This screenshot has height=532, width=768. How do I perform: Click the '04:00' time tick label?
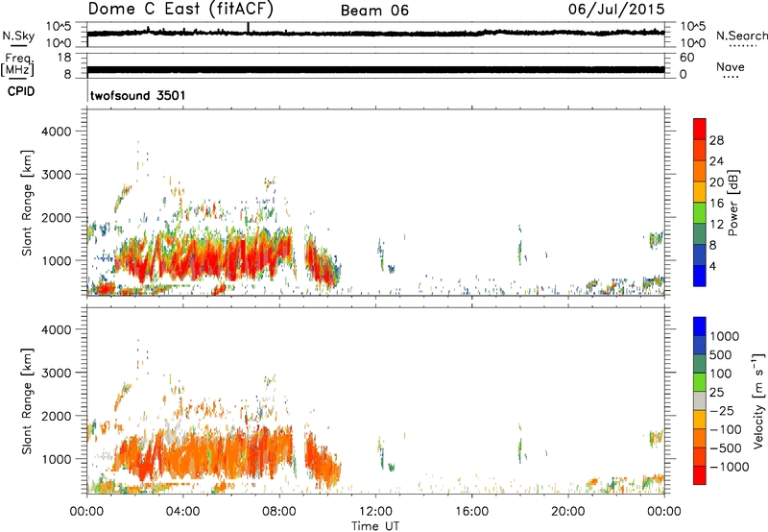[x=182, y=512]
